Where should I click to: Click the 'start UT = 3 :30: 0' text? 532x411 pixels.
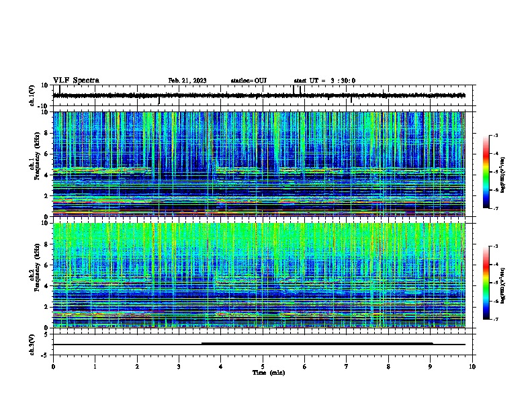tap(324, 81)
